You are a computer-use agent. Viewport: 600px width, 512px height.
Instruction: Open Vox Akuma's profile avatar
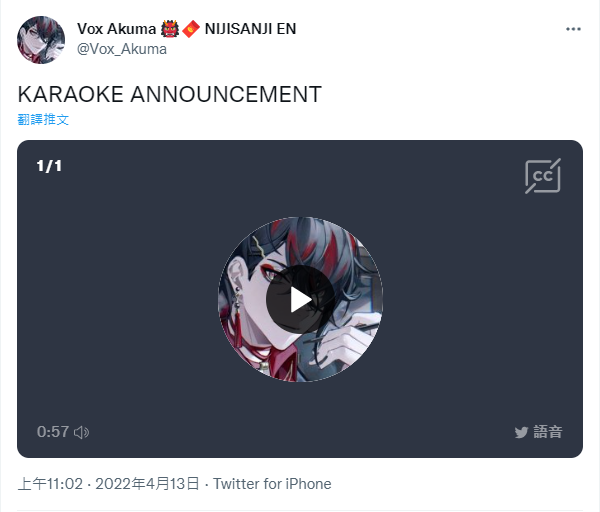(x=41, y=39)
